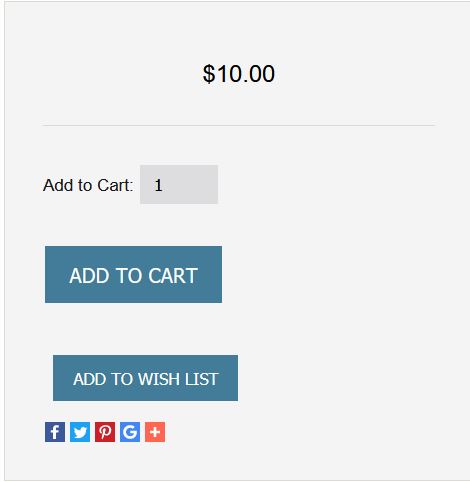The height and width of the screenshot is (482, 470).
Task: Tap the blue Facebook 'f' icon
Action: pyautogui.click(x=55, y=432)
